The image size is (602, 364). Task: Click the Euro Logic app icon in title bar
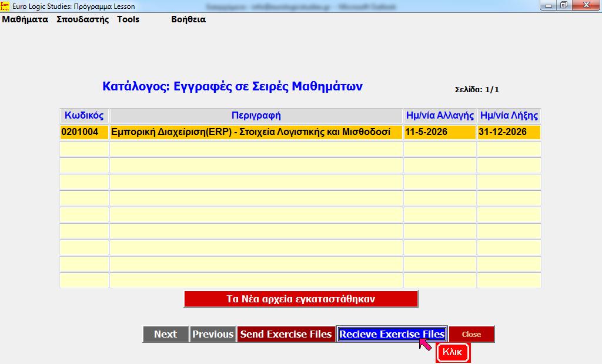tap(5, 6)
